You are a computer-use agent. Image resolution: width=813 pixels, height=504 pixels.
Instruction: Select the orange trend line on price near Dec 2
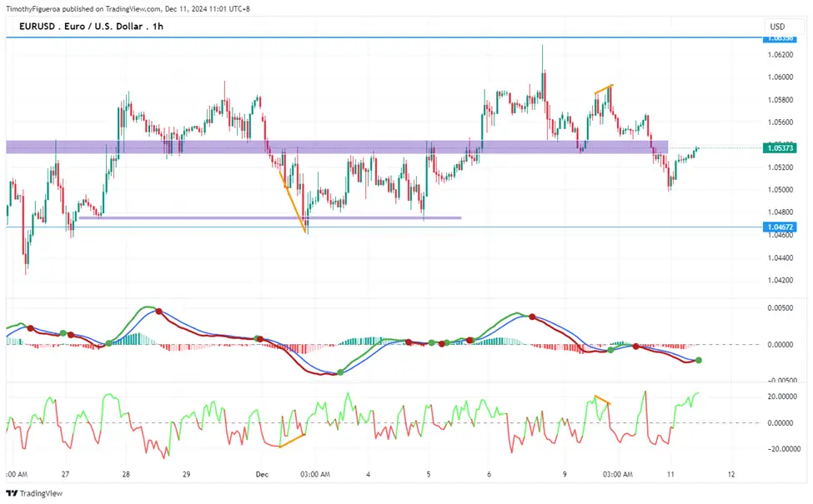click(x=293, y=202)
